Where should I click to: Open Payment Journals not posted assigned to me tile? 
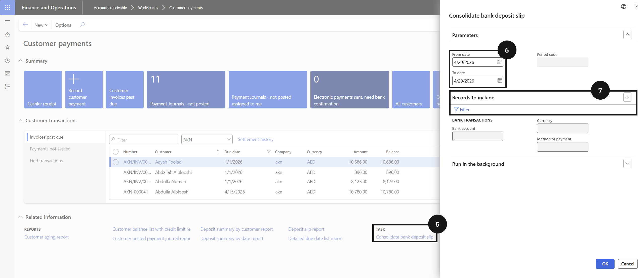[268, 90]
